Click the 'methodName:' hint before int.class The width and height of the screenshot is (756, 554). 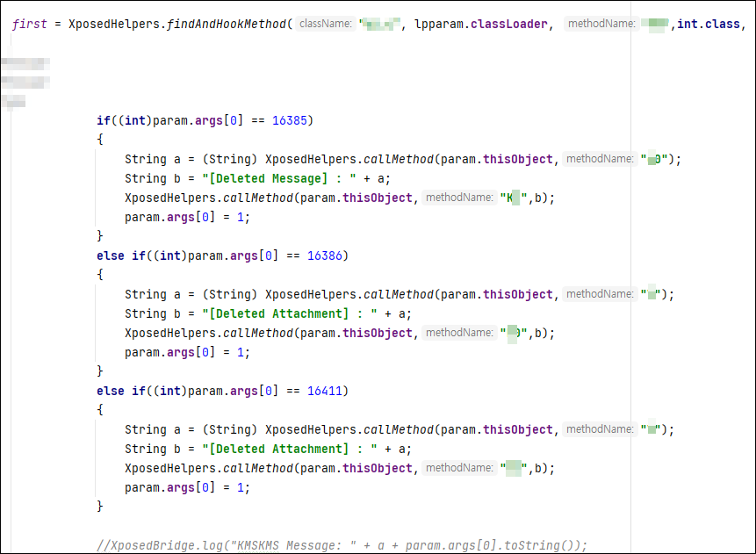click(601, 24)
